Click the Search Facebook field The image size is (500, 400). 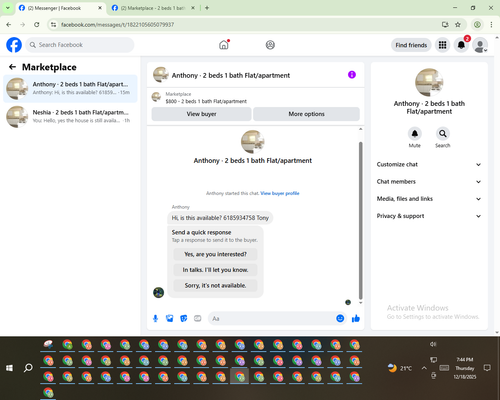pos(80,45)
